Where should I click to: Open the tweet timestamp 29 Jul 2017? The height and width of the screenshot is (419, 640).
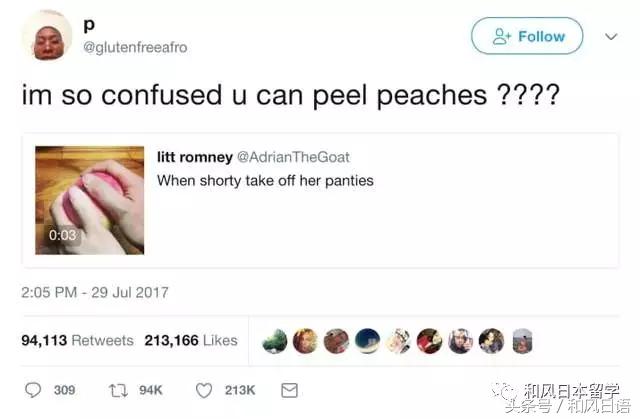tap(95, 293)
